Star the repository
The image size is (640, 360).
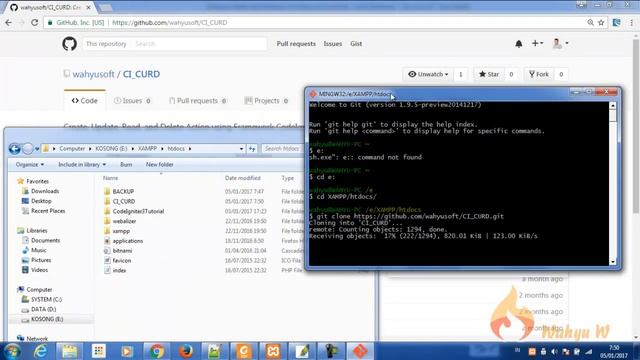coord(489,74)
